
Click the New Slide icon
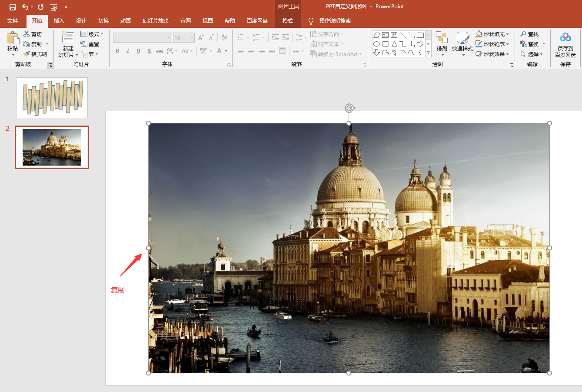click(68, 37)
